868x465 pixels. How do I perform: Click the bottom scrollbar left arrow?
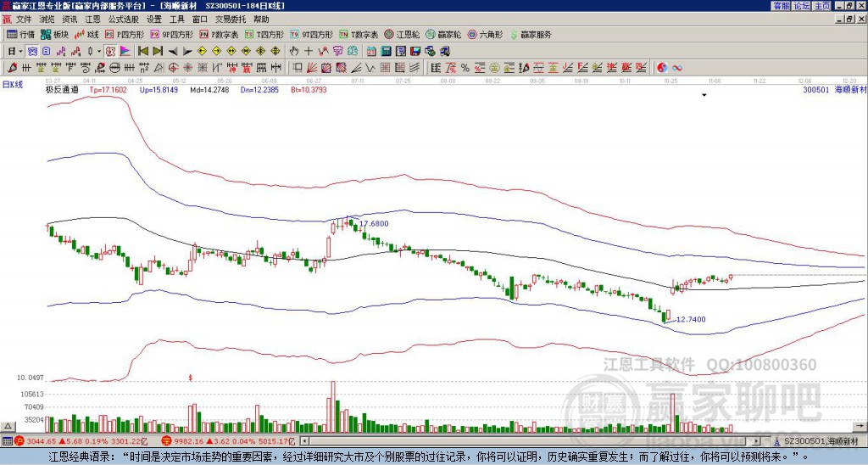304,441
